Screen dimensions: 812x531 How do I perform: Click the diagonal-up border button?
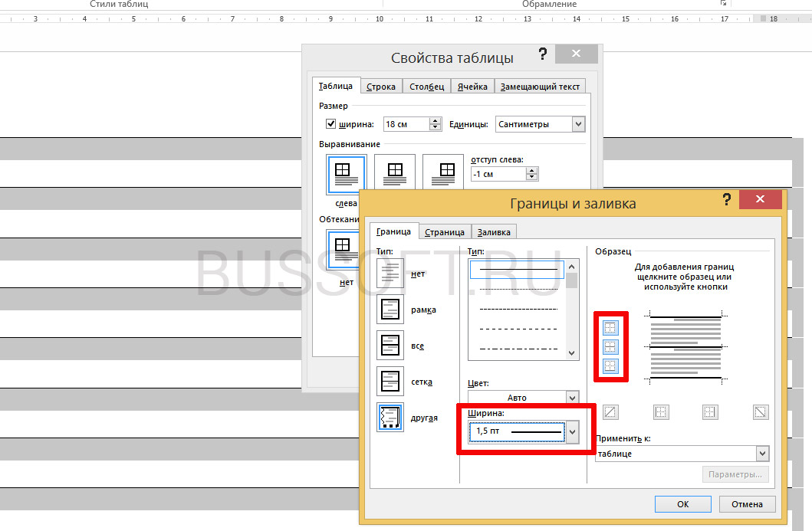click(x=610, y=411)
